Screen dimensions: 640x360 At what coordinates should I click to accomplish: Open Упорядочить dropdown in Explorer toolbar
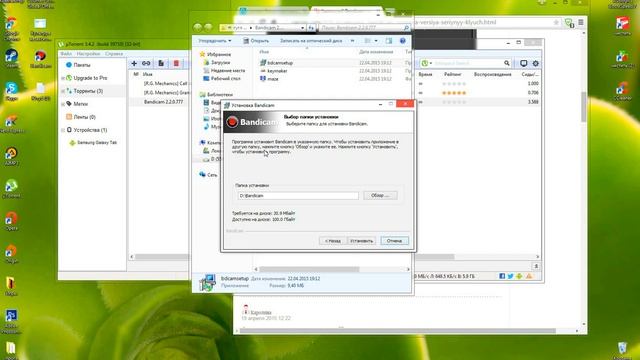[x=215, y=41]
